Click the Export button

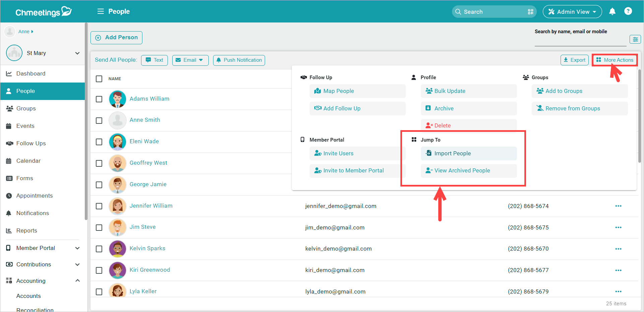click(574, 60)
